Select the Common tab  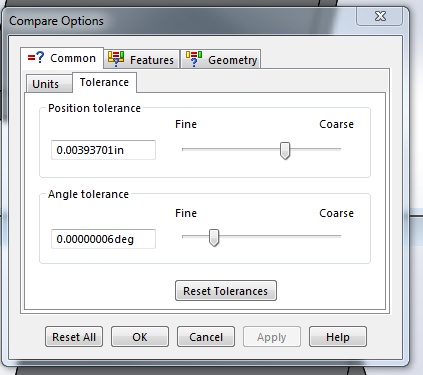click(x=62, y=58)
